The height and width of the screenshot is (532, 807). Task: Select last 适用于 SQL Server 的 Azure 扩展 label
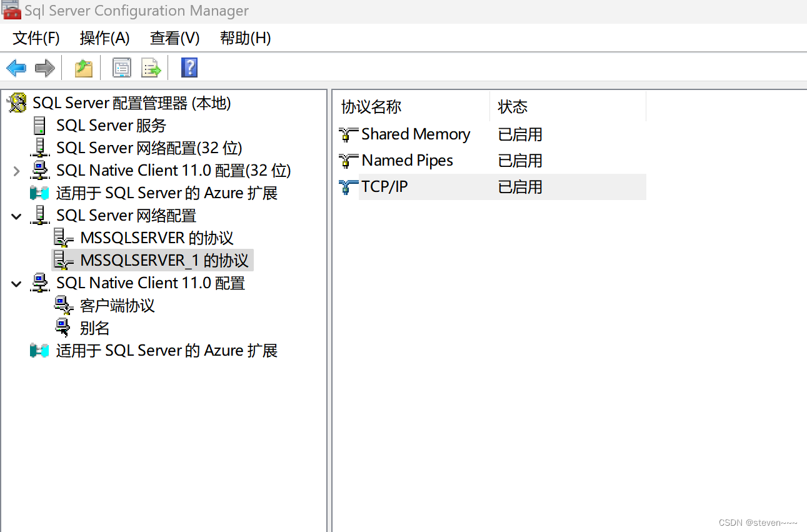point(167,351)
